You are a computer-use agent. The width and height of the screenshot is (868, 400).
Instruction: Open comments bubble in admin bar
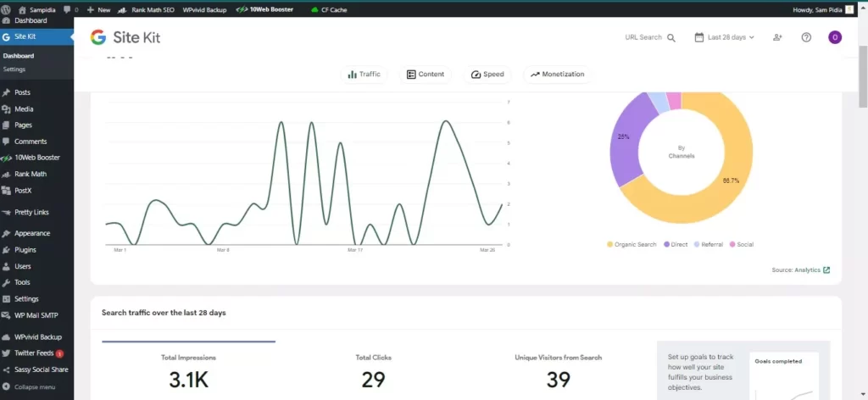coord(71,9)
